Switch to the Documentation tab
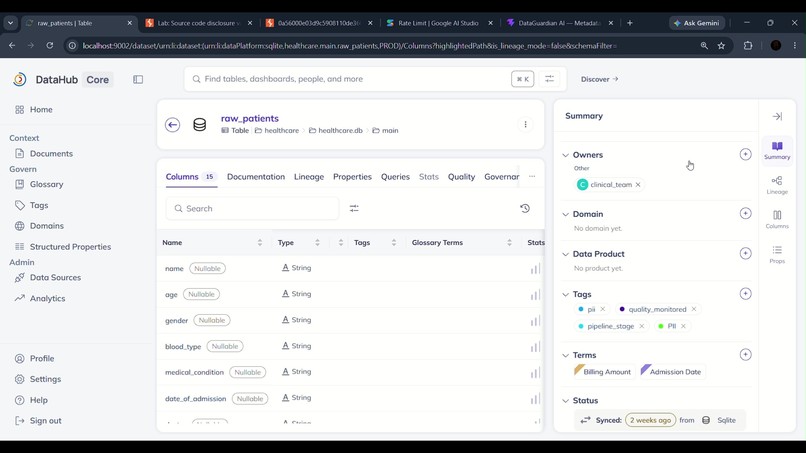 point(256,176)
